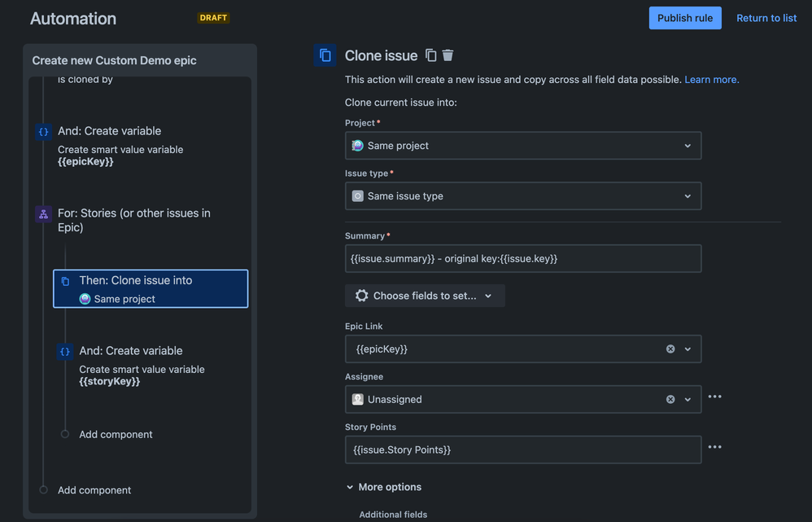Click the For: Stories branch icon

(x=43, y=213)
